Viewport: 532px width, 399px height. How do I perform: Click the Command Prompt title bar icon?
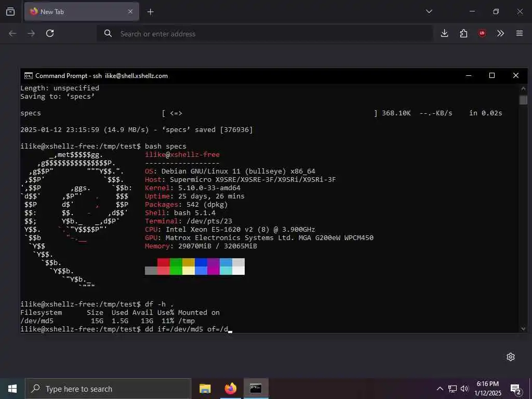pos(29,76)
